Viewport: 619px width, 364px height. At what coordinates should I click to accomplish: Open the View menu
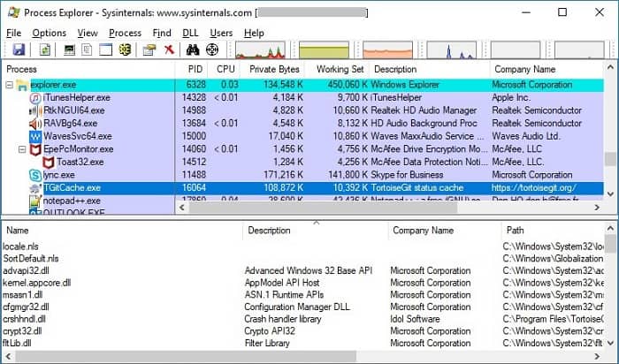tap(88, 33)
